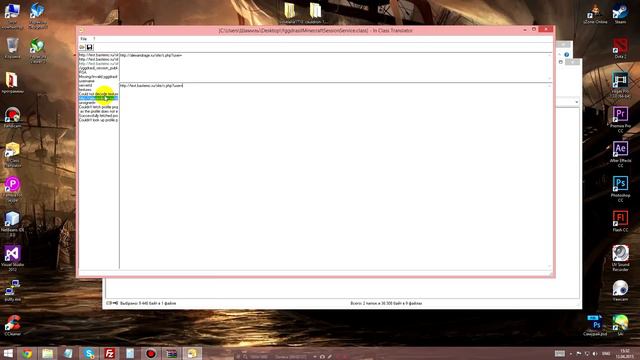Click the Save floppy disk toolbar icon

89,47
